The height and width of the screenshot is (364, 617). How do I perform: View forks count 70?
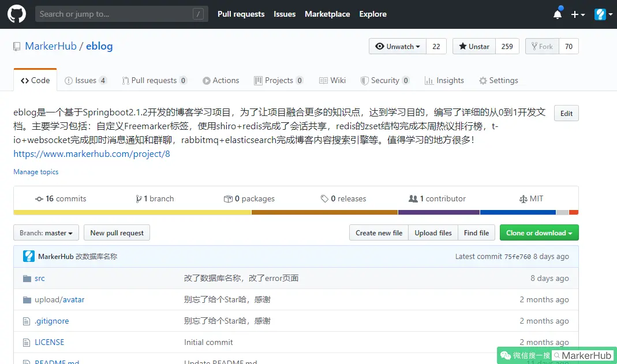(569, 46)
